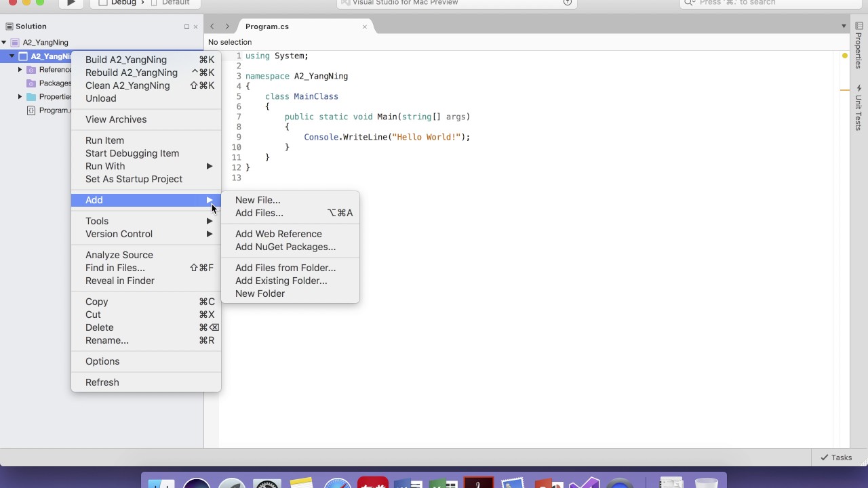
Task: Open the Unit Tests side pad
Action: pos(859,108)
